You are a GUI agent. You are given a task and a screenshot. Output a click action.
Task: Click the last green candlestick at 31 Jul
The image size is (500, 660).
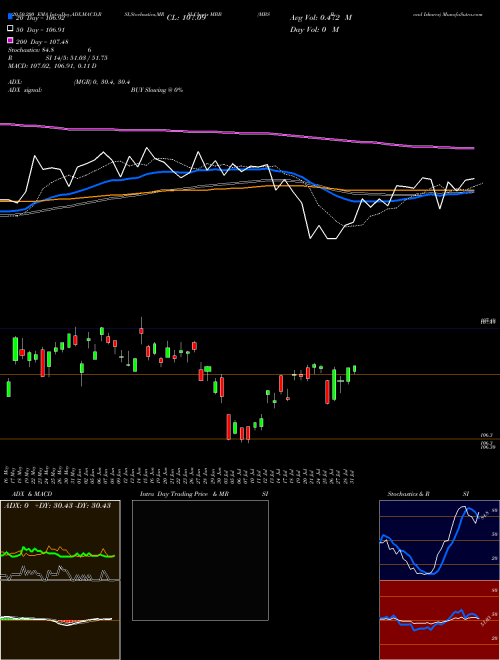point(355,369)
